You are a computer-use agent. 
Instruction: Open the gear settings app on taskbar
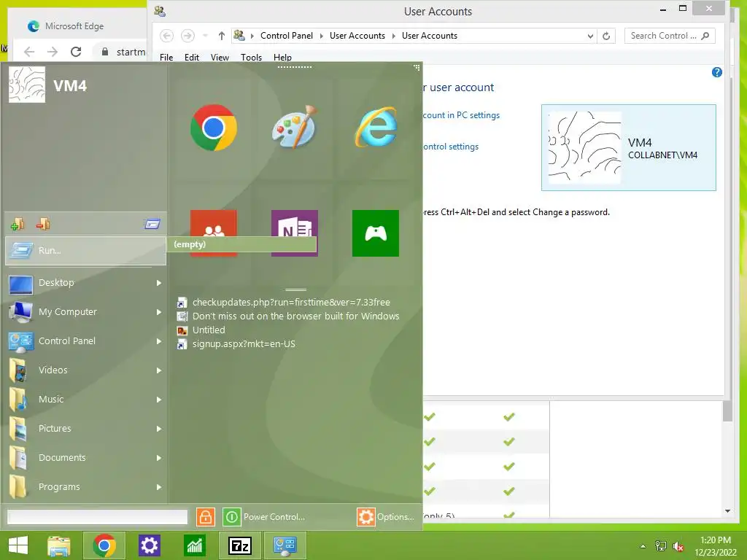click(149, 545)
